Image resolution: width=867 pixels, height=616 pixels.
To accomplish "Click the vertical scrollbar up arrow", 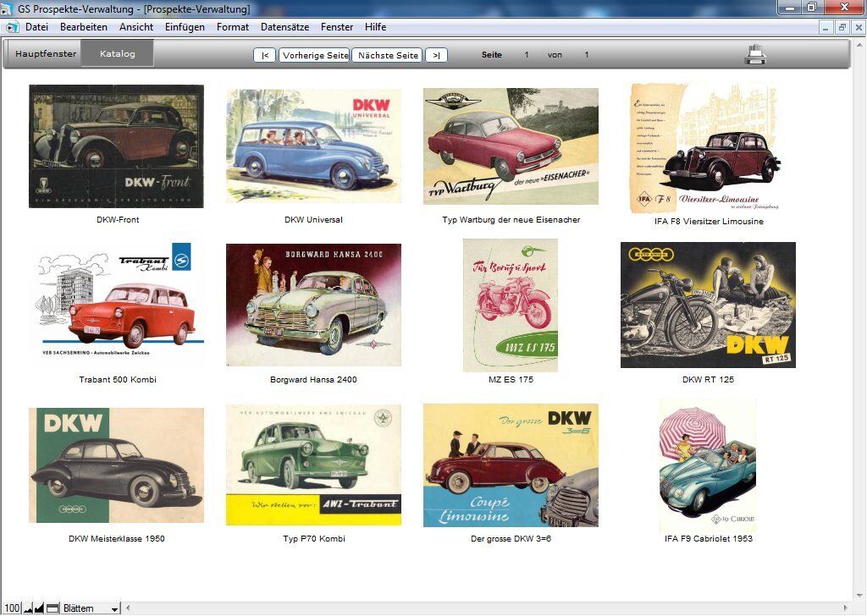I will pyautogui.click(x=859, y=44).
